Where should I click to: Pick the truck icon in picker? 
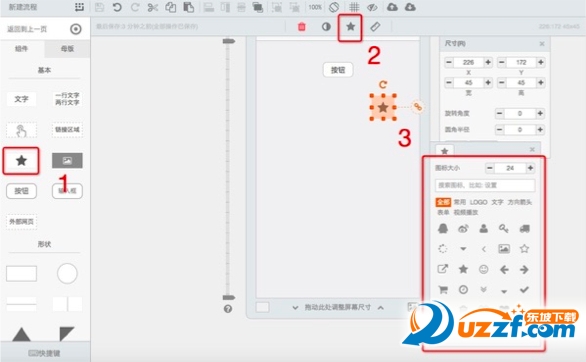[x=524, y=229]
